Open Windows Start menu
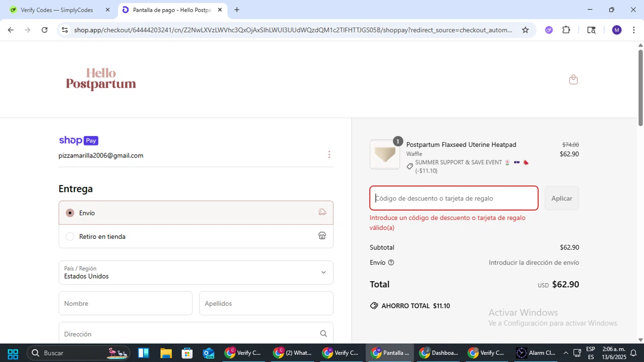The image size is (644, 362). point(13,353)
